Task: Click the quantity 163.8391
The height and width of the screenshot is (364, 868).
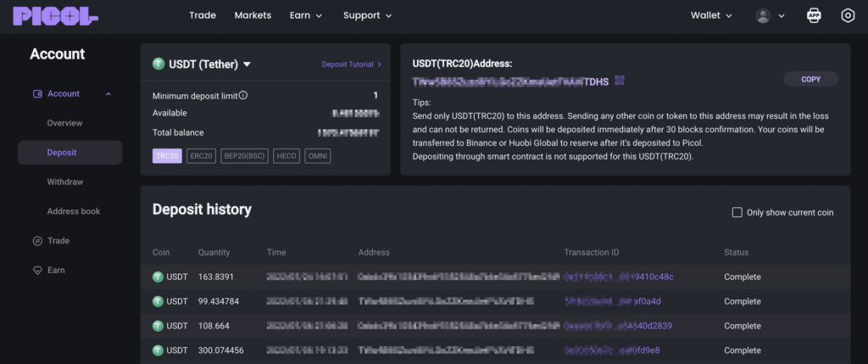Action: tap(216, 277)
